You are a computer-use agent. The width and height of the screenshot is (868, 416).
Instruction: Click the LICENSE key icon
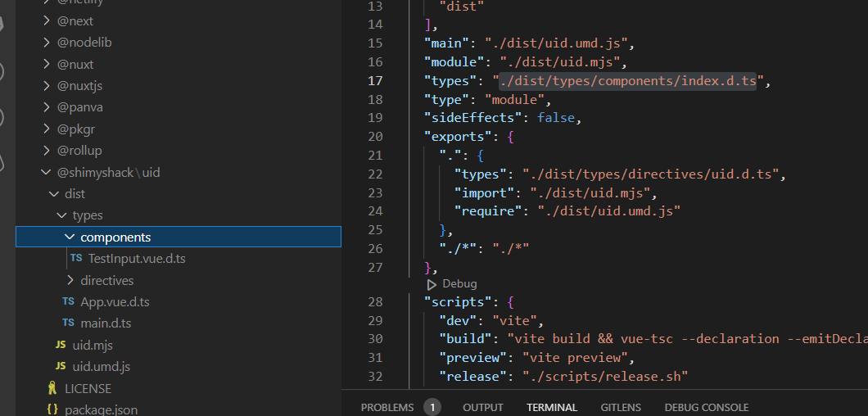(52, 388)
